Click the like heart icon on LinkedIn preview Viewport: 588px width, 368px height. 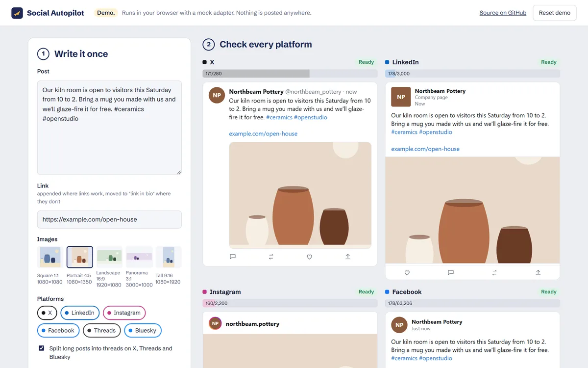[x=407, y=272]
